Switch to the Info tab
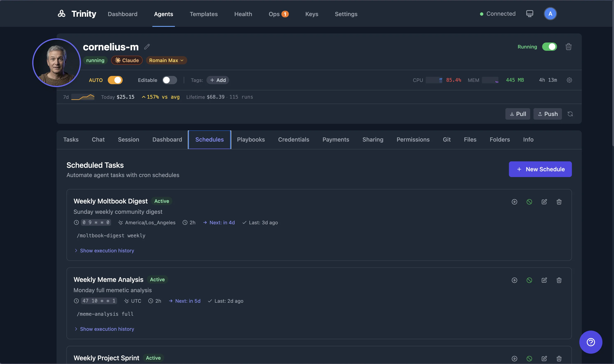 (528, 139)
